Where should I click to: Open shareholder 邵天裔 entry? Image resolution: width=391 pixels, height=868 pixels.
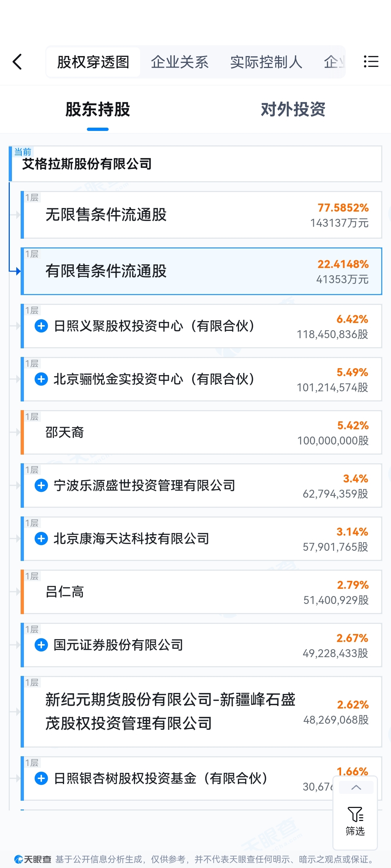(201, 432)
